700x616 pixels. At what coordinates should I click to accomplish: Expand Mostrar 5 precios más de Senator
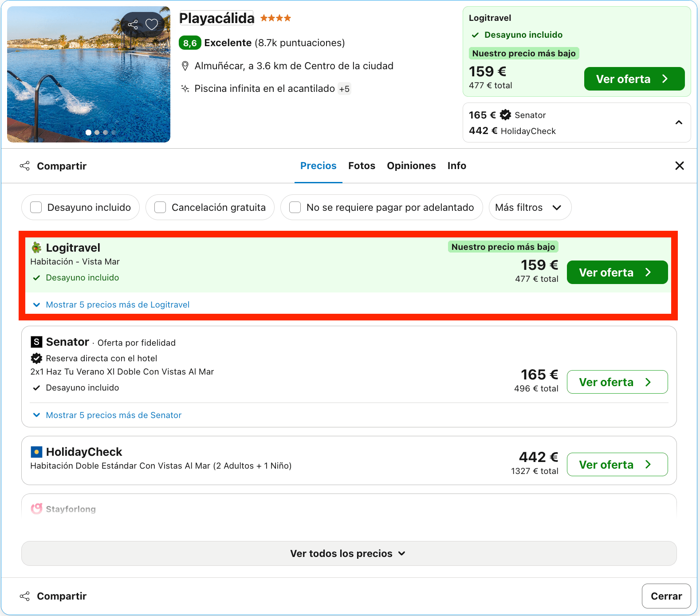pyautogui.click(x=107, y=415)
